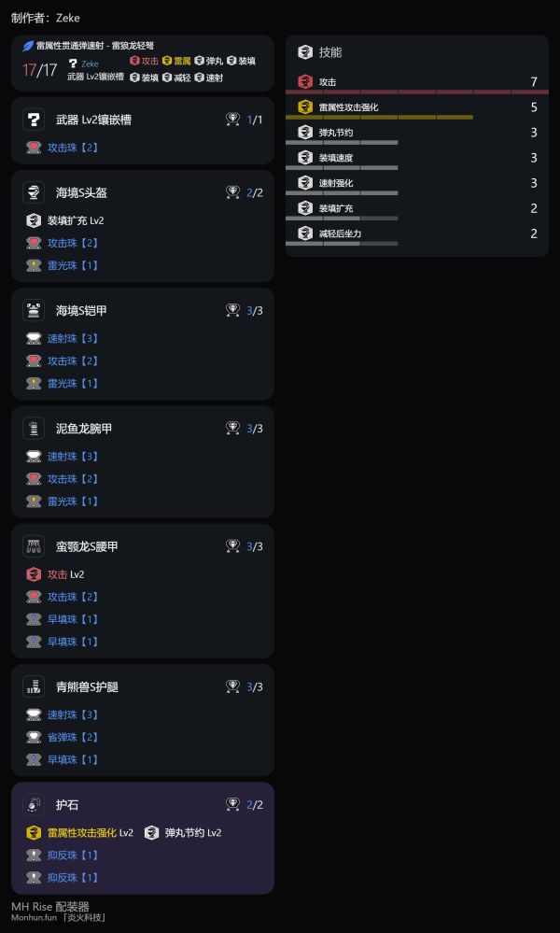Click the 护石 charm piece icon
This screenshot has width=560, height=933.
pos(34,804)
